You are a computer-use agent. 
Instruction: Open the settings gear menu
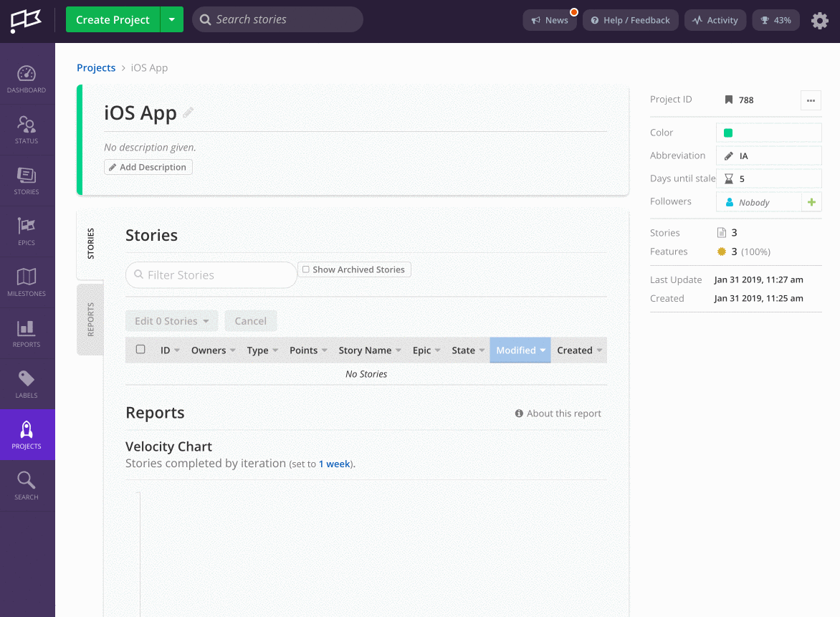[x=820, y=20]
